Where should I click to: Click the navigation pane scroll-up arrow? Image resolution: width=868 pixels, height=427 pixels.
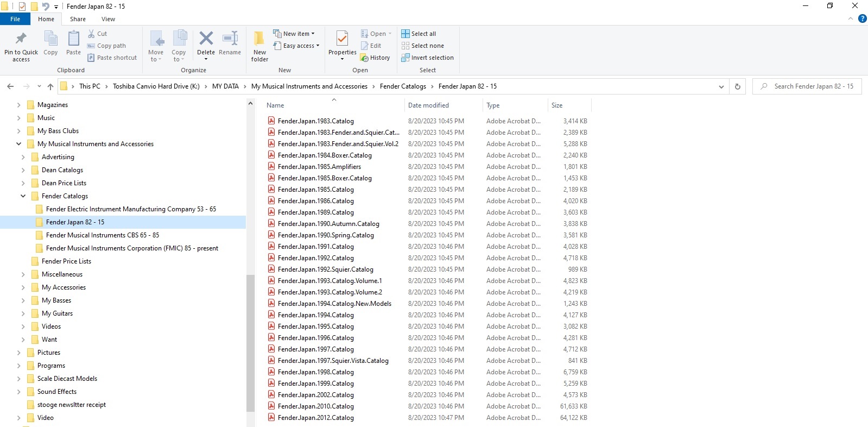pyautogui.click(x=250, y=103)
